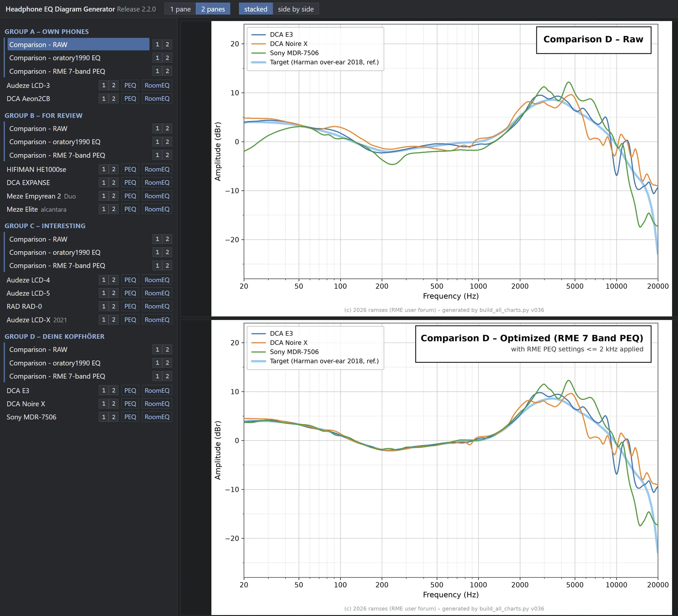Switch to 1 pane view
This screenshot has width=678, height=616.
click(180, 9)
